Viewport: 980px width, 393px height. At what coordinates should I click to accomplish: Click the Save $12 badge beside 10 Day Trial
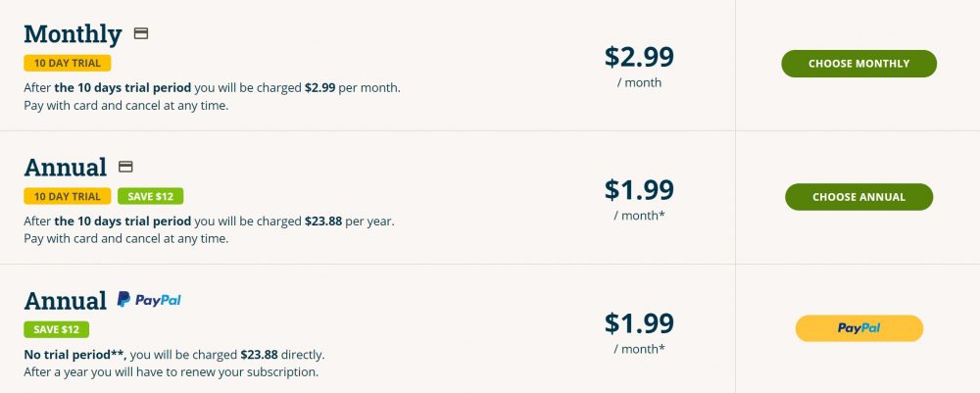click(x=151, y=196)
